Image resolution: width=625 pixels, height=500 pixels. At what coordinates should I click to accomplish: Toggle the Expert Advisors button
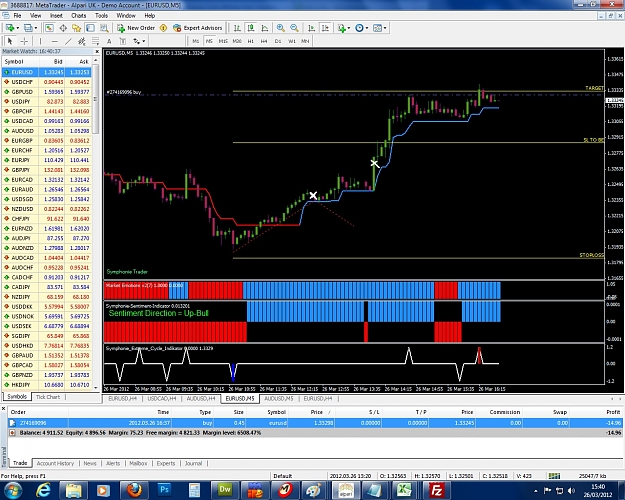pos(197,28)
